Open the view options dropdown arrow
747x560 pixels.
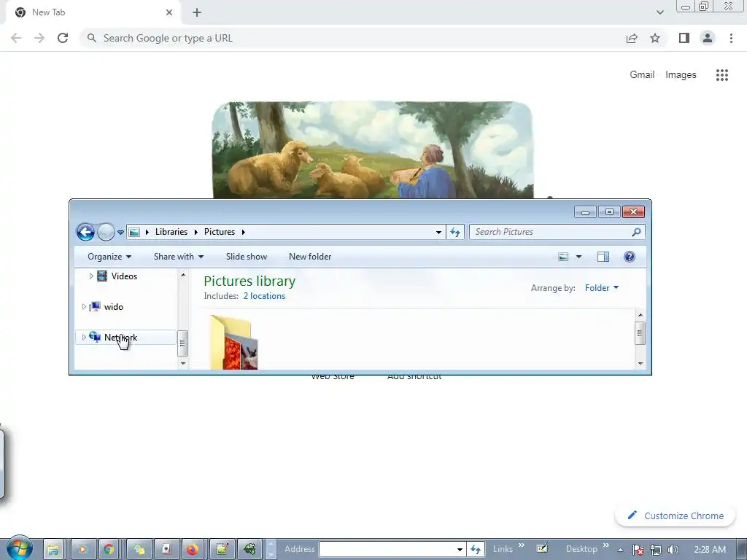578,257
